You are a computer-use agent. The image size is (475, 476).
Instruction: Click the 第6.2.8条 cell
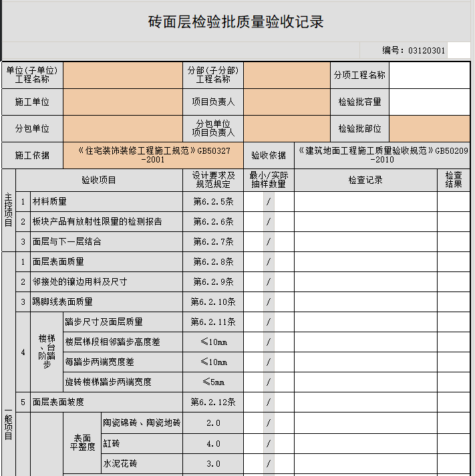click(x=213, y=261)
